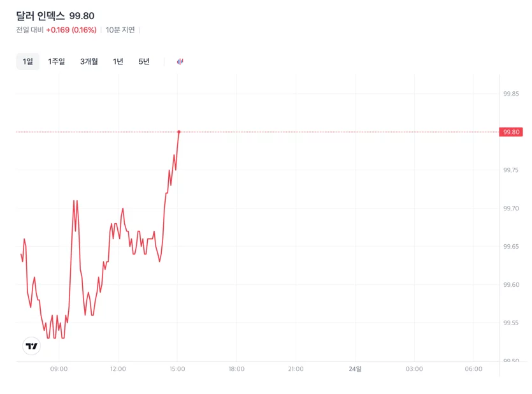
Task: Click the 24일 date axis label
Action: point(355,369)
